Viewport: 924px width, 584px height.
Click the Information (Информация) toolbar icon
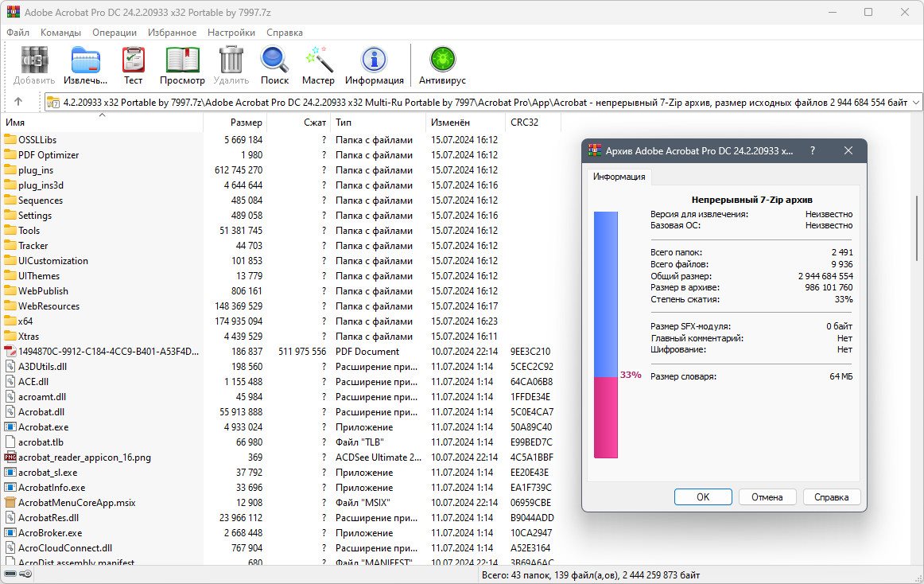[x=374, y=64]
